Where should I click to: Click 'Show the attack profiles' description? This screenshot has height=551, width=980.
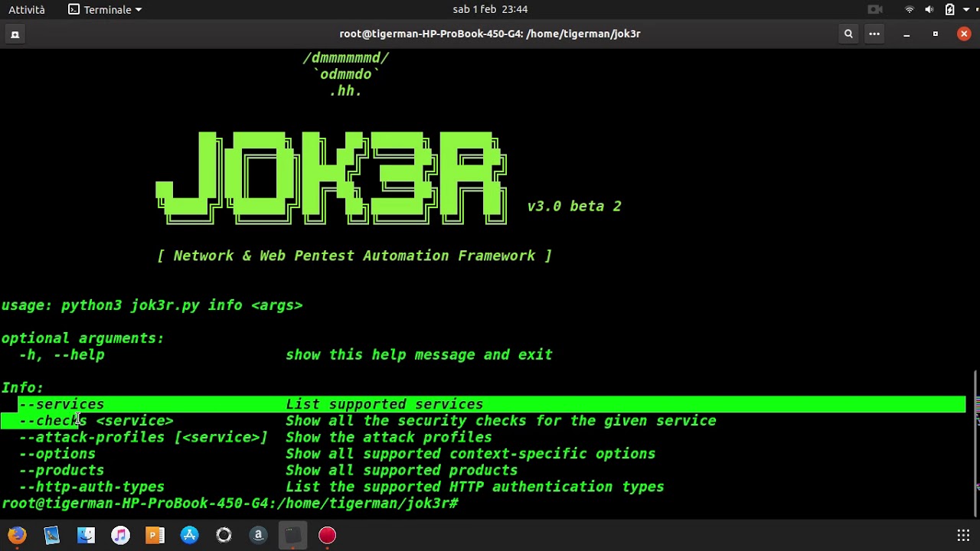tap(389, 437)
